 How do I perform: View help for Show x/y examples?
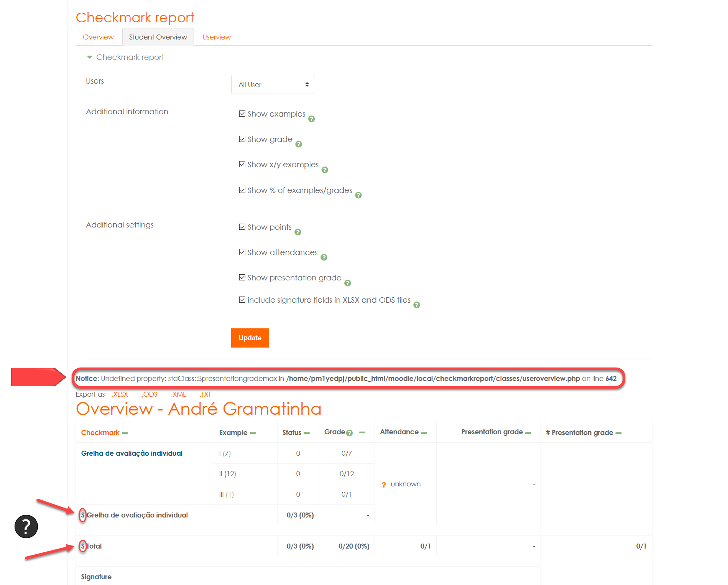coord(325,170)
